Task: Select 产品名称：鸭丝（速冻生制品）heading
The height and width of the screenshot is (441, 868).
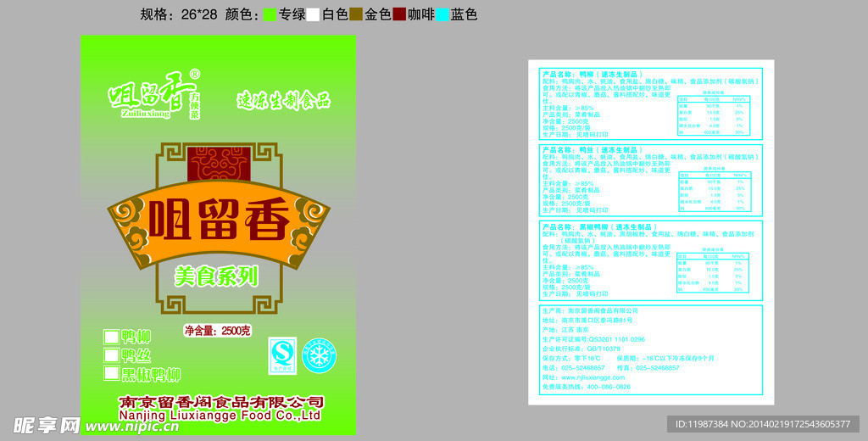Action: coord(593,150)
